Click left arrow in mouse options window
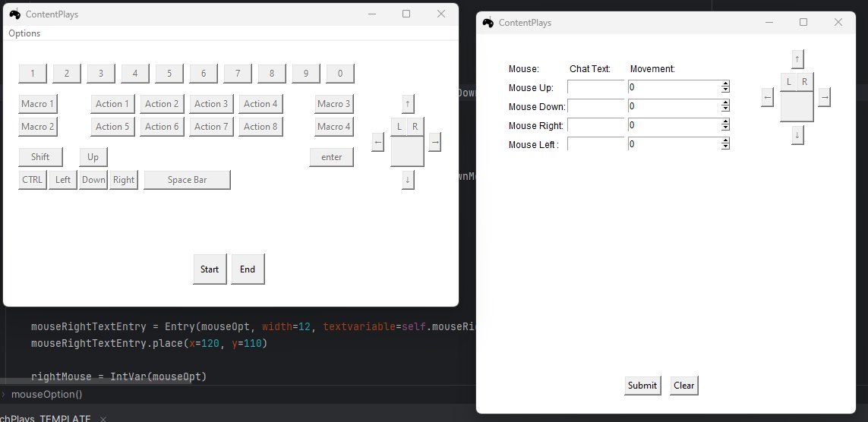 767,97
